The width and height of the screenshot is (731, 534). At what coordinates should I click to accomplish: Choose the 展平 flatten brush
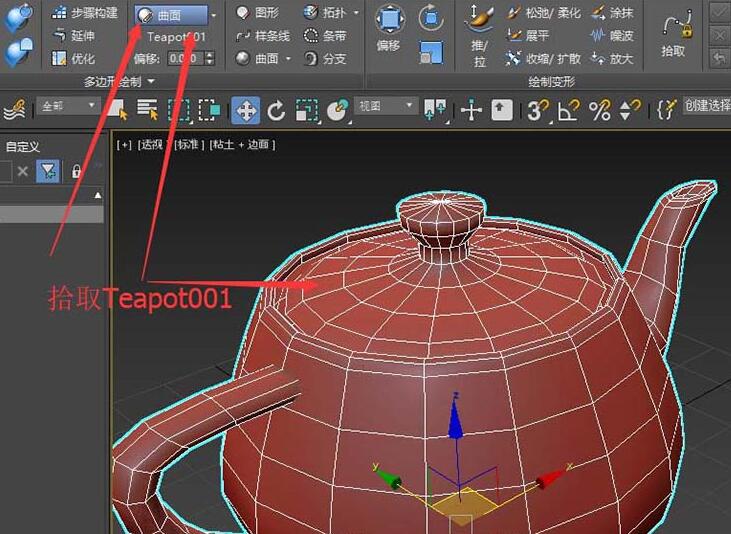pos(528,35)
